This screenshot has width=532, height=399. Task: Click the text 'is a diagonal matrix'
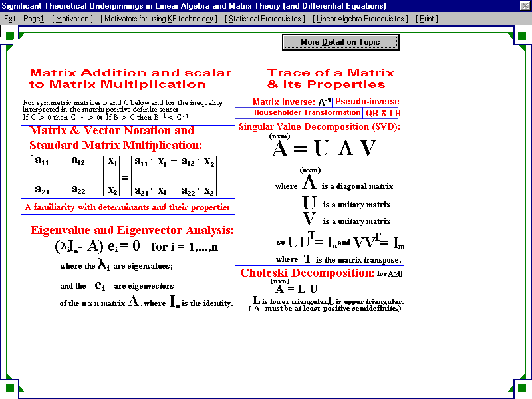pyautogui.click(x=357, y=186)
